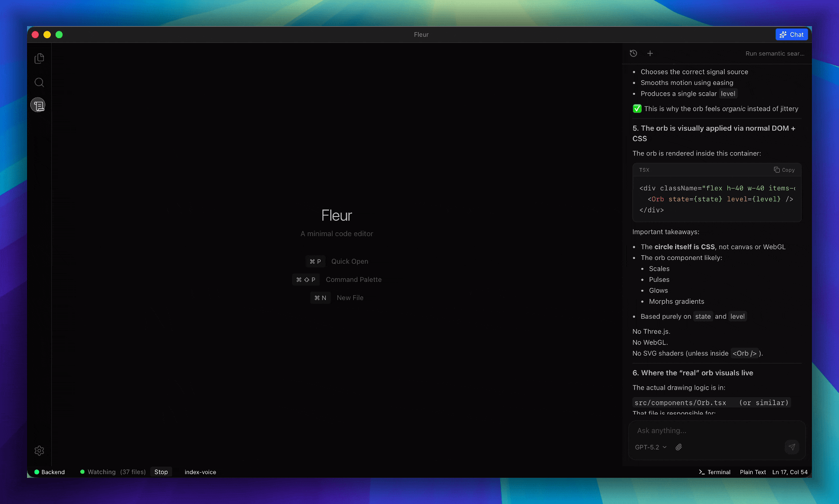
Task: Start a new chat with the plus icon
Action: (650, 53)
